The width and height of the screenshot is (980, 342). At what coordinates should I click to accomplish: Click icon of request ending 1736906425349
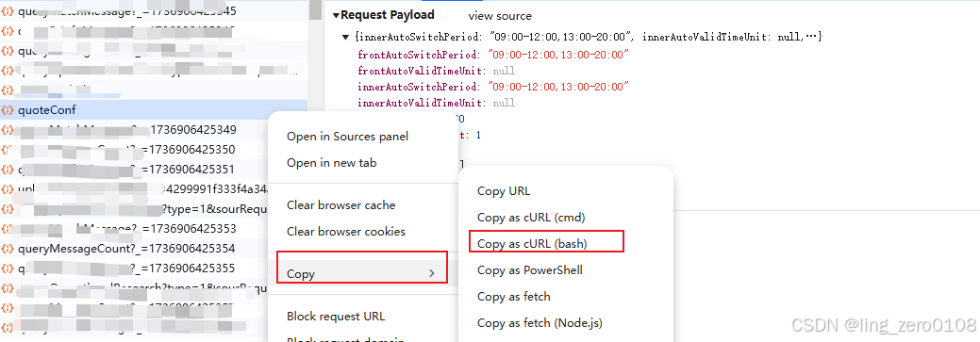coord(8,130)
